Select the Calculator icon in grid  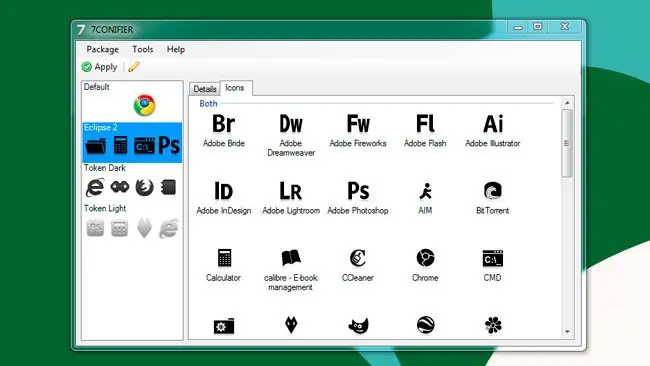click(x=224, y=258)
